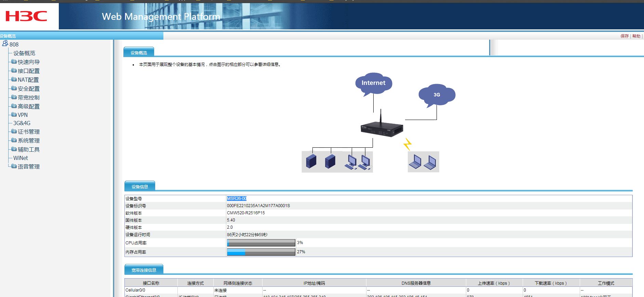Expand the 系统管理 tree node
The width and height of the screenshot is (644, 297).
[x=14, y=140]
